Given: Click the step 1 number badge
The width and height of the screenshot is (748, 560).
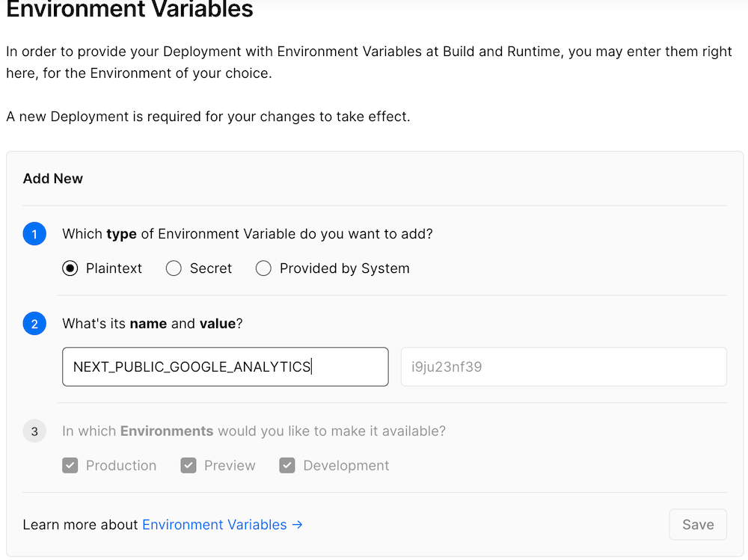Looking at the screenshot, I should coord(34,234).
